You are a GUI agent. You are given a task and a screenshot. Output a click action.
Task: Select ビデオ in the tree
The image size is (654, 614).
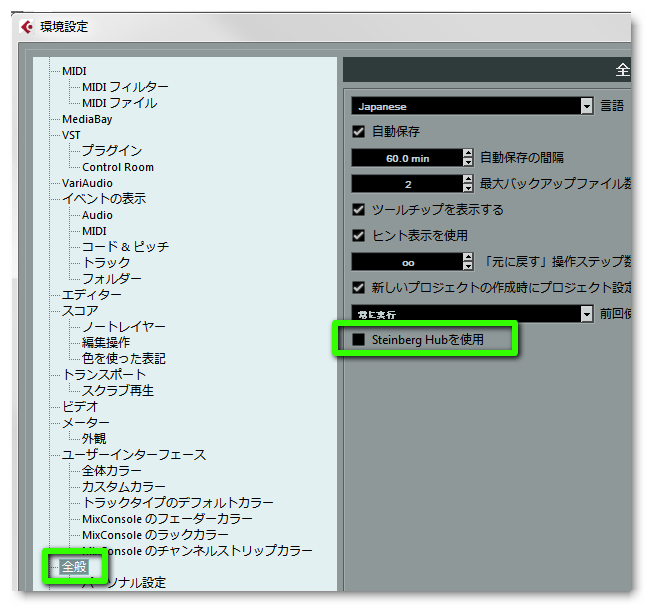pos(80,406)
